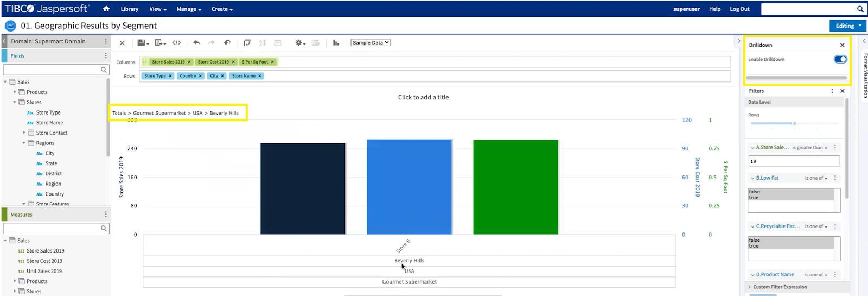Remove Country from Rows
This screenshot has width=868, height=296.
[x=200, y=76]
